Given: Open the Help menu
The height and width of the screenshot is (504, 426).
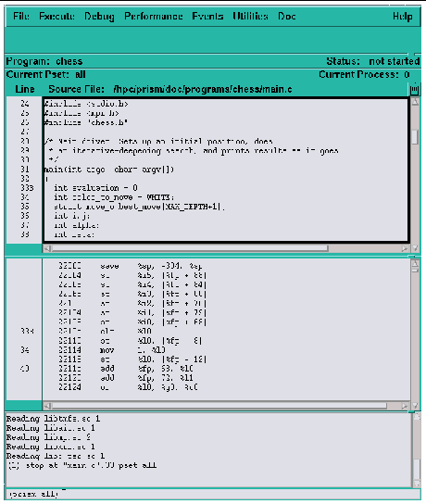Looking at the screenshot, I should (x=403, y=17).
